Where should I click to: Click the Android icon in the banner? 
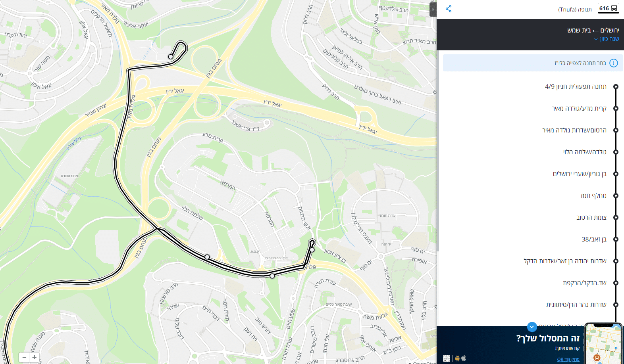[x=458, y=358]
